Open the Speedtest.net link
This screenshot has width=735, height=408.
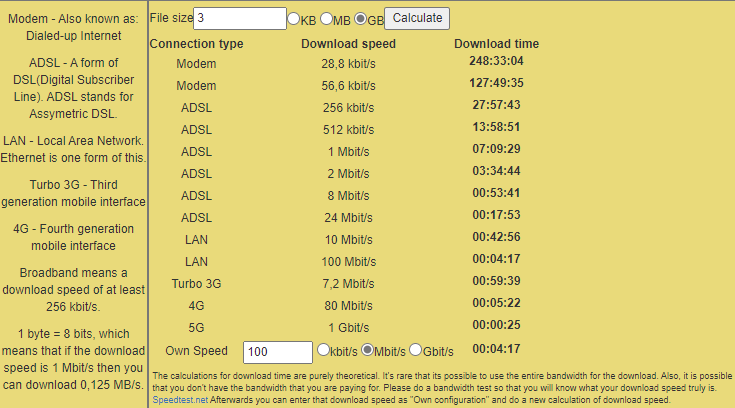[x=180, y=400]
